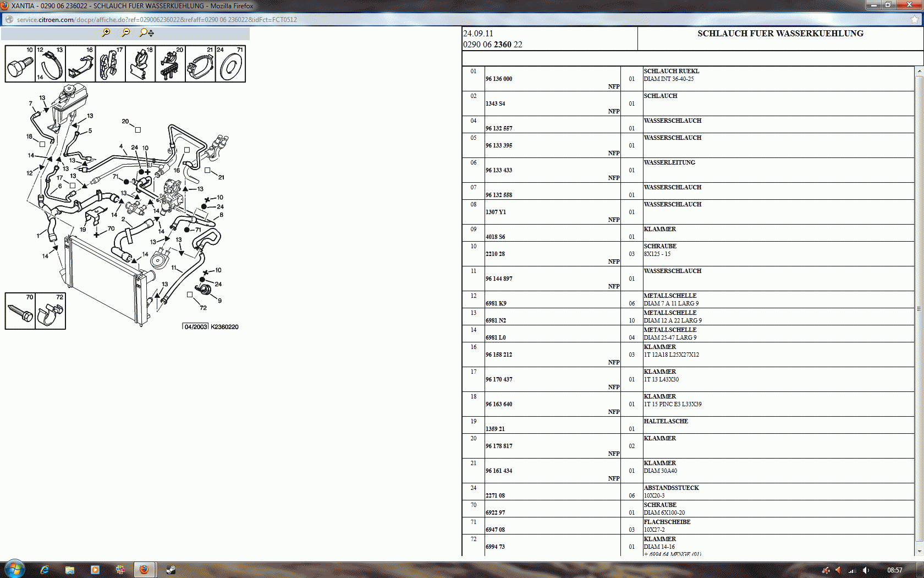Open the clip thumbnail labeled 17

coord(110,64)
